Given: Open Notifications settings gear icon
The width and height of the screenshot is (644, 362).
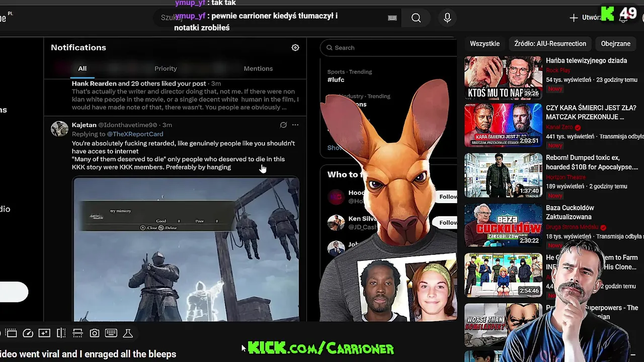Looking at the screenshot, I should (295, 48).
